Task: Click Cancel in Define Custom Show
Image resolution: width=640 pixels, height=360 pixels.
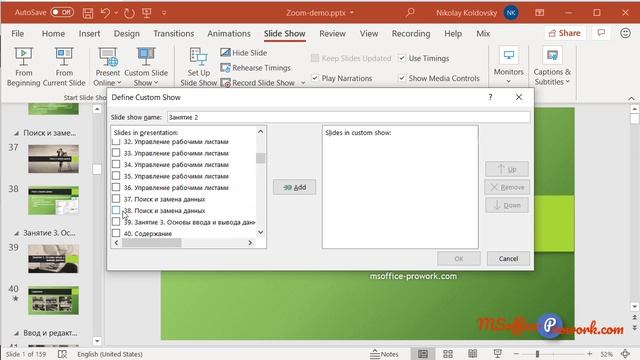Action: point(508,258)
